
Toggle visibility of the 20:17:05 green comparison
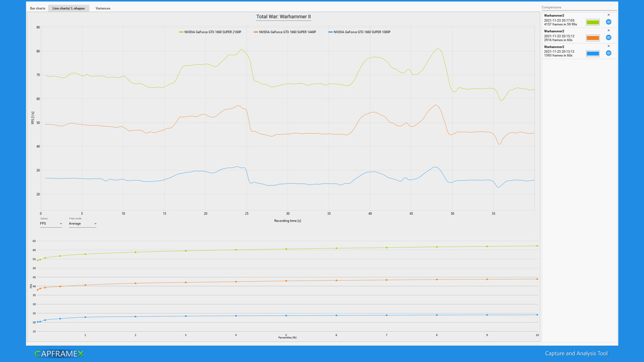point(608,22)
